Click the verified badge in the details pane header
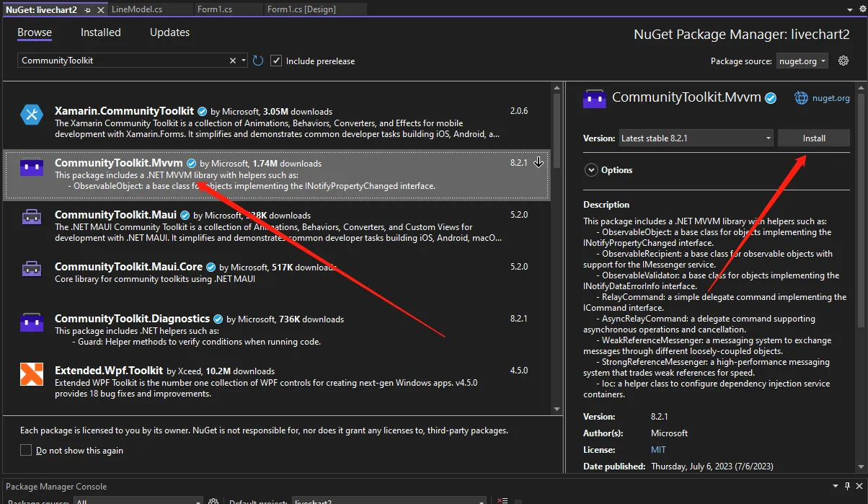 coord(771,98)
